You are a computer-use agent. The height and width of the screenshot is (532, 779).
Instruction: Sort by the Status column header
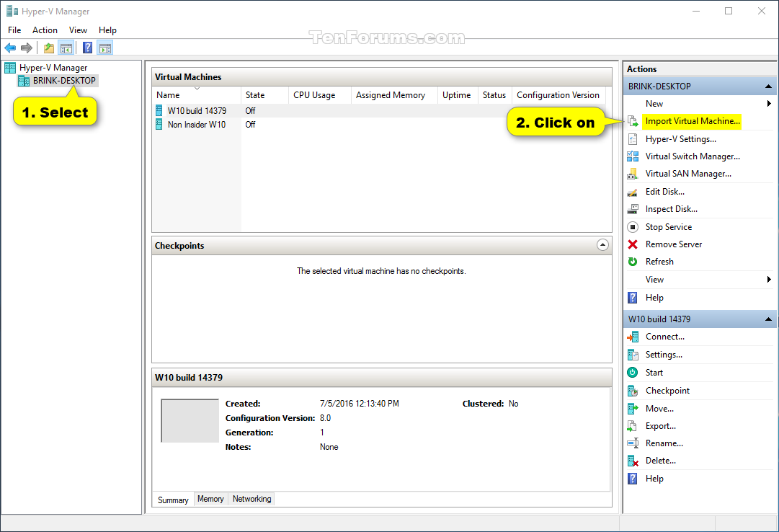point(494,95)
